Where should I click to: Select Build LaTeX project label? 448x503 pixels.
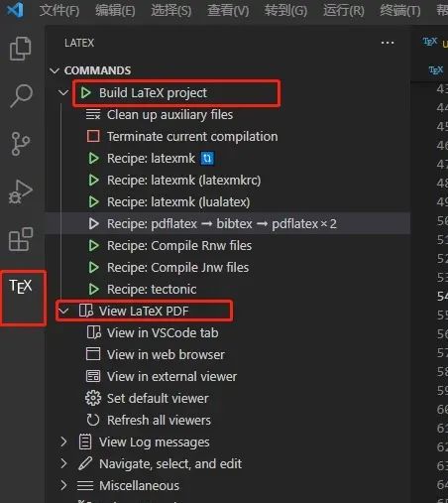[x=153, y=93]
